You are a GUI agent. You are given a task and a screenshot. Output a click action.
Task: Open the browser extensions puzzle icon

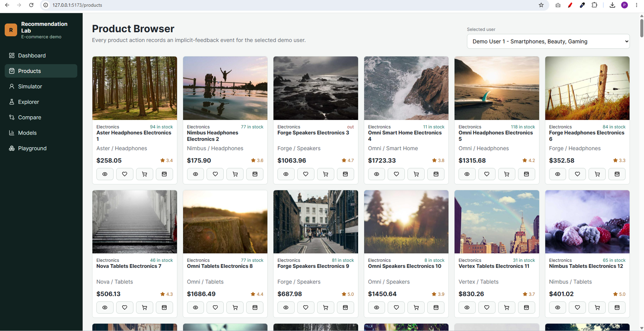(x=594, y=5)
